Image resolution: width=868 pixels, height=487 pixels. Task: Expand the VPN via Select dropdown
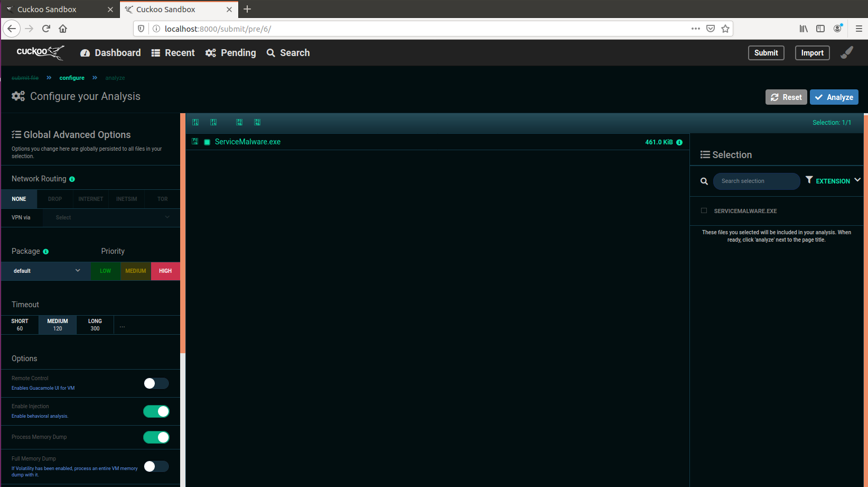(111, 217)
